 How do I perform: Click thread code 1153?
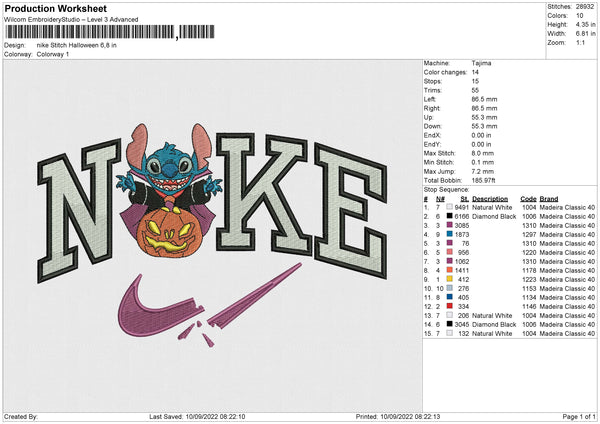(529, 289)
